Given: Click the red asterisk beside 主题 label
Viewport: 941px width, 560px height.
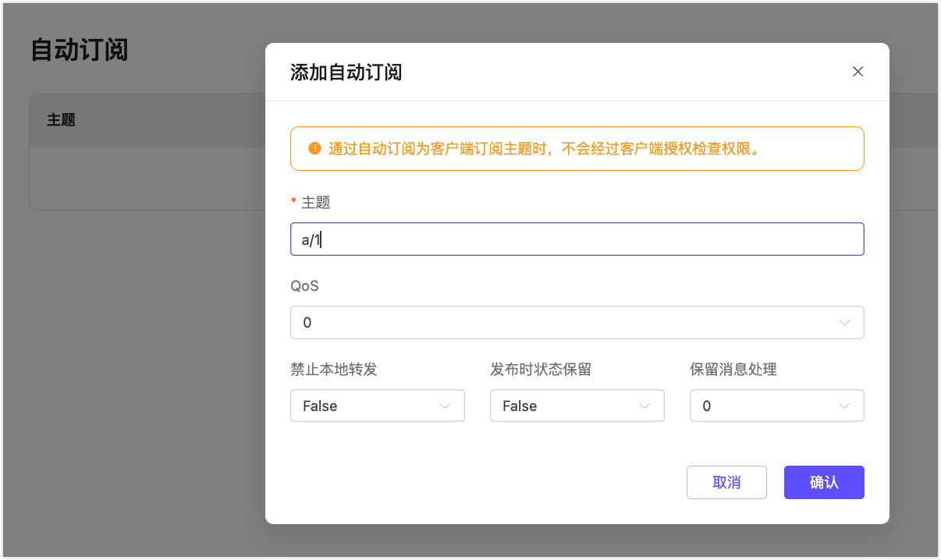Looking at the screenshot, I should point(293,201).
